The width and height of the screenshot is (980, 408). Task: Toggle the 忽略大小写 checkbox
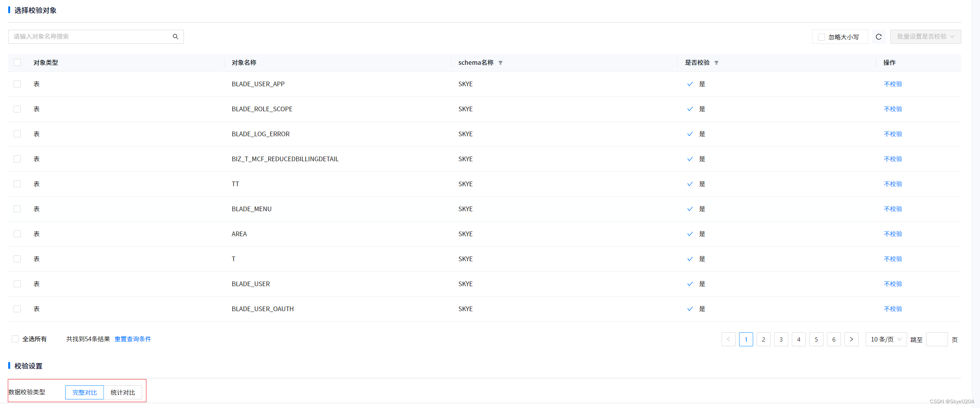point(821,37)
